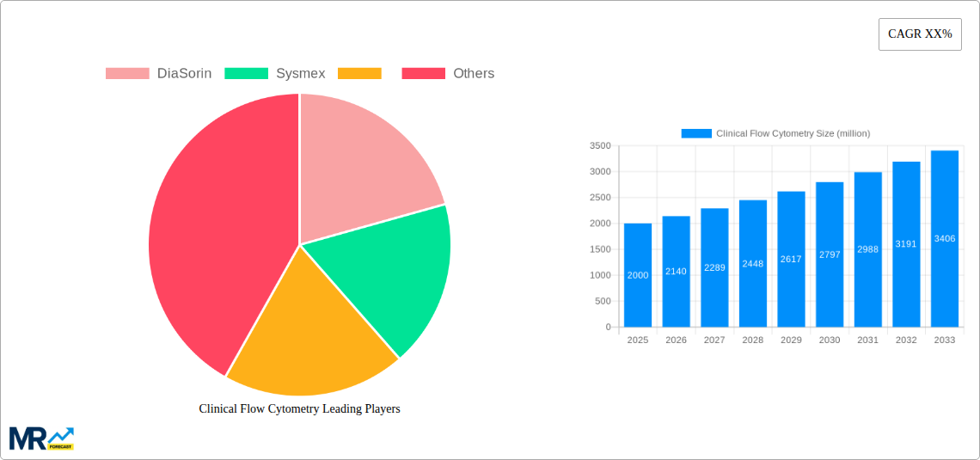The height and width of the screenshot is (460, 980).
Task: Click the DiaSorin legend label
Action: click(184, 74)
